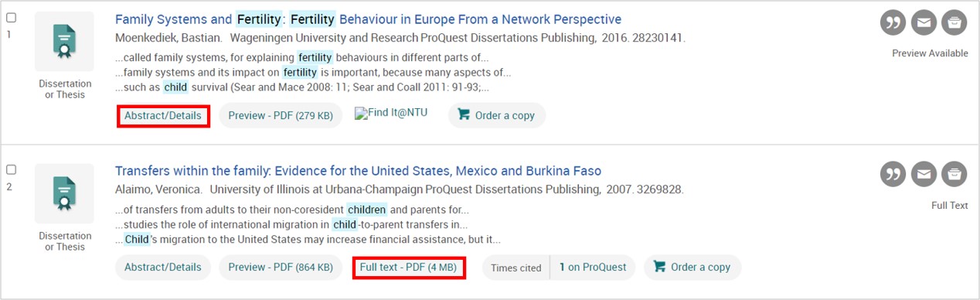The image size is (980, 300).
Task: Order a copy of the first dissertation
Action: click(x=496, y=116)
